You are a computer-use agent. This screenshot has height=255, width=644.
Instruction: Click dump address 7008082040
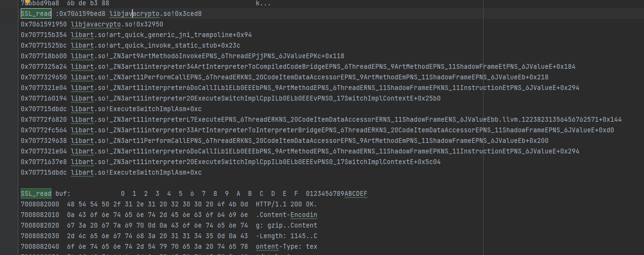(x=40, y=246)
